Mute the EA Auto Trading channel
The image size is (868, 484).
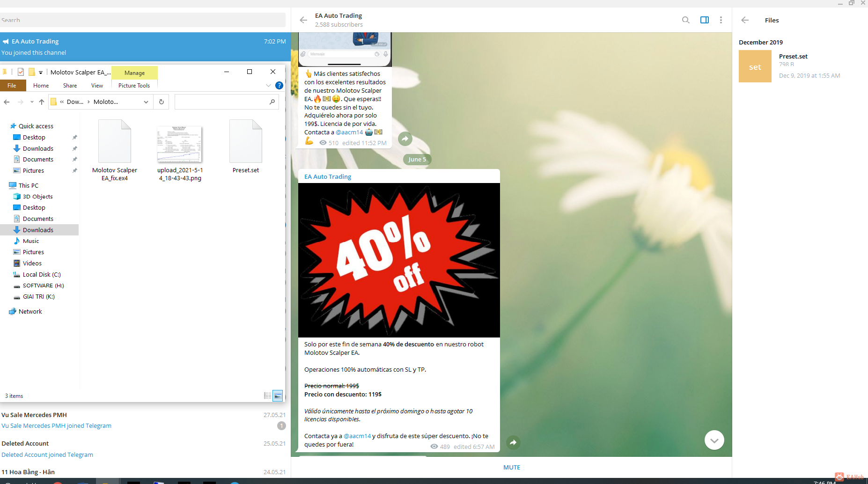click(x=512, y=467)
